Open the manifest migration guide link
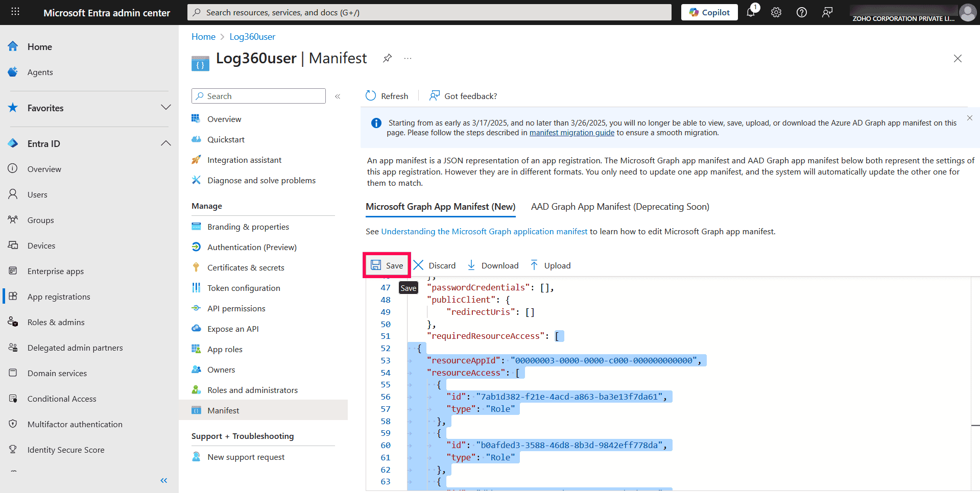The height and width of the screenshot is (493, 980). [571, 132]
